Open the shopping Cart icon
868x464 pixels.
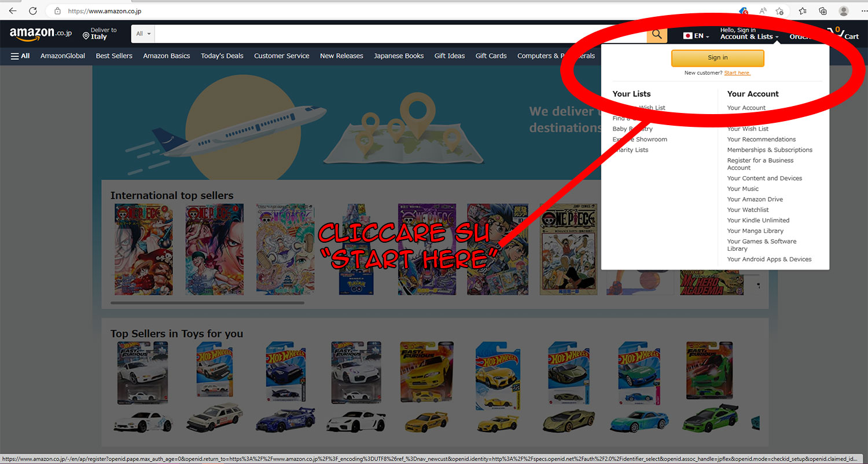843,34
